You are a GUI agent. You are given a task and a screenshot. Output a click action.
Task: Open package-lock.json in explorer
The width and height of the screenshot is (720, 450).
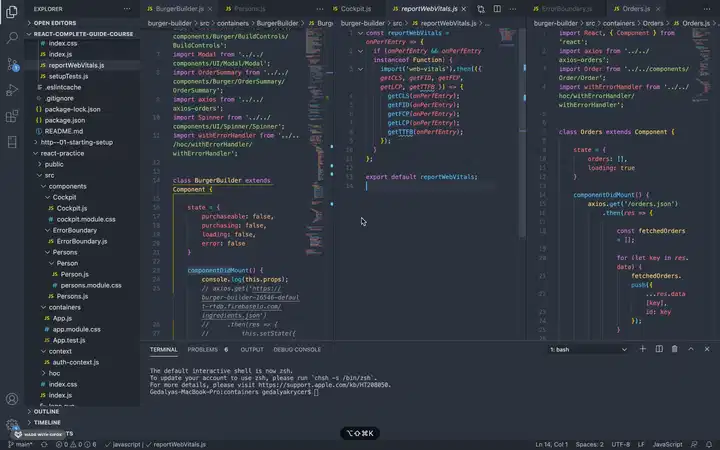tap(72, 109)
